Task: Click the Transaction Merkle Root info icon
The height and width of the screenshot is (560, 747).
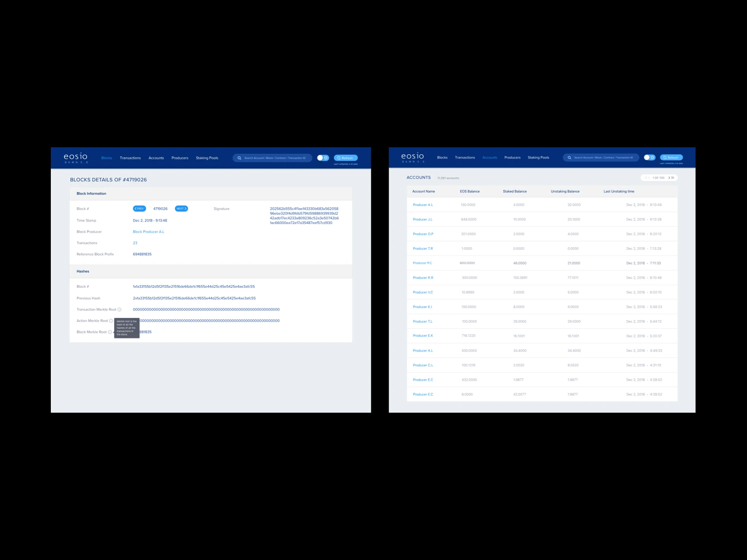Action: [x=120, y=309]
